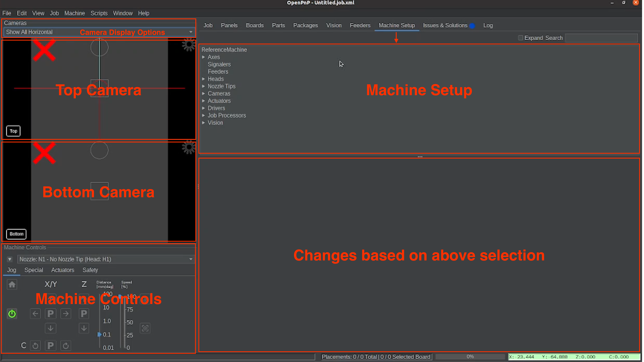Image resolution: width=644 pixels, height=362 pixels.
Task: Open Show All Horizontal camera dropdown
Action: pos(191,32)
